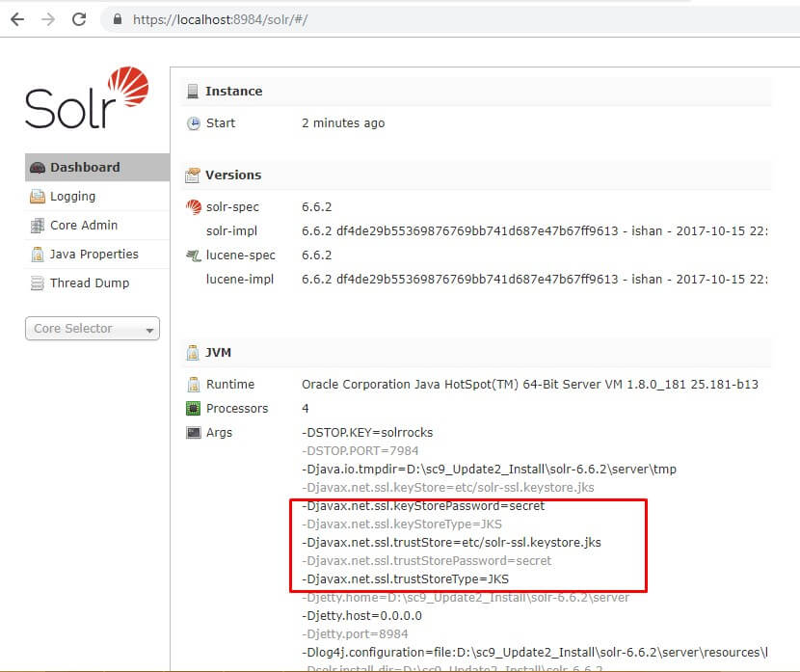
Task: Reload the Solr admin page
Action: [79, 19]
